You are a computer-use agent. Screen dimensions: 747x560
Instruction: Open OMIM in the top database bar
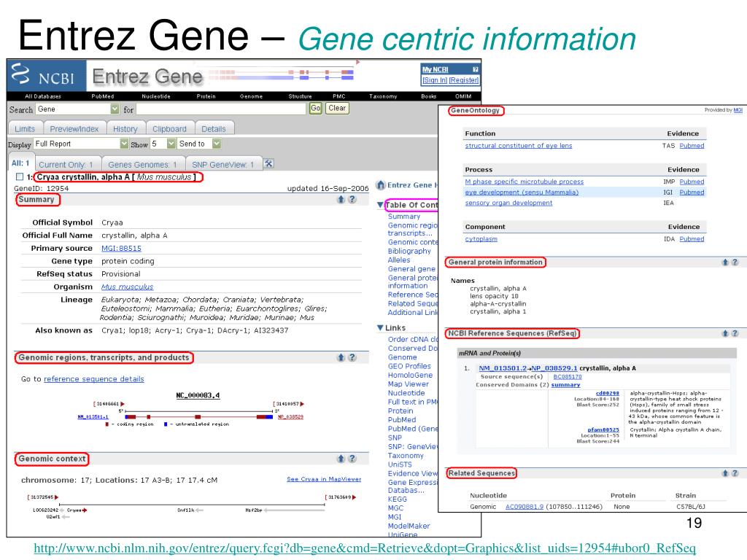pyautogui.click(x=463, y=97)
